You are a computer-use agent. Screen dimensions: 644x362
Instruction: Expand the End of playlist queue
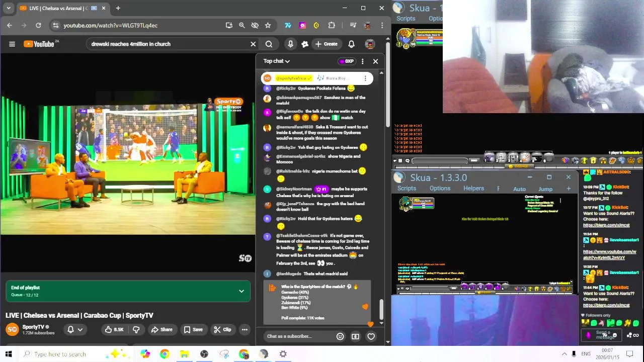pos(242,291)
